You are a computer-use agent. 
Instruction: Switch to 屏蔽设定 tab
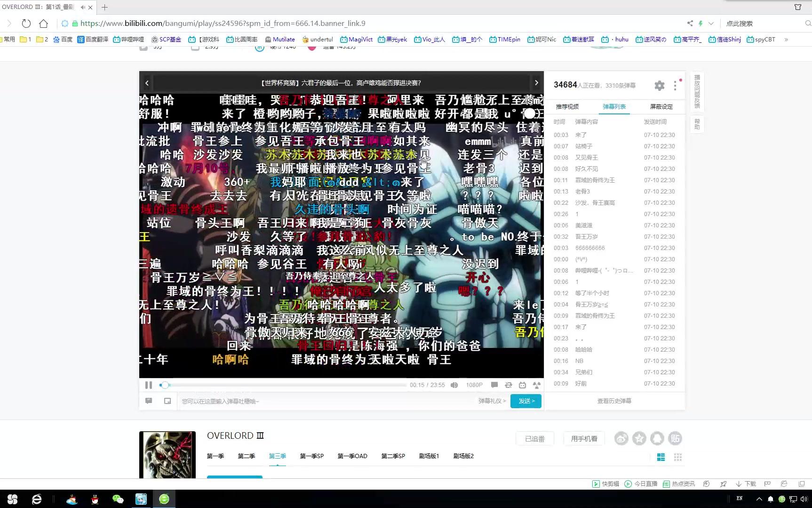(x=661, y=107)
